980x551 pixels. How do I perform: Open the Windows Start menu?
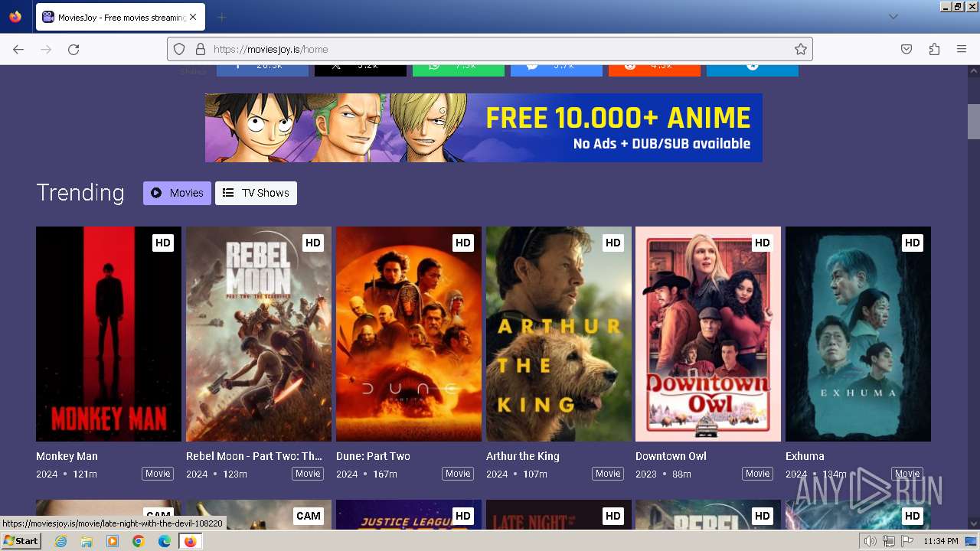pyautogui.click(x=21, y=541)
